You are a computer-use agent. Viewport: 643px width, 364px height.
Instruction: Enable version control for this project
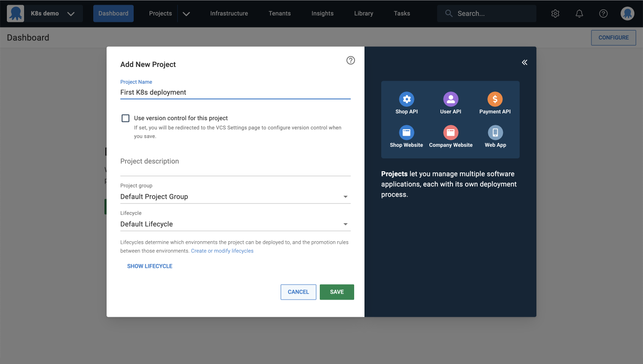pyautogui.click(x=125, y=118)
